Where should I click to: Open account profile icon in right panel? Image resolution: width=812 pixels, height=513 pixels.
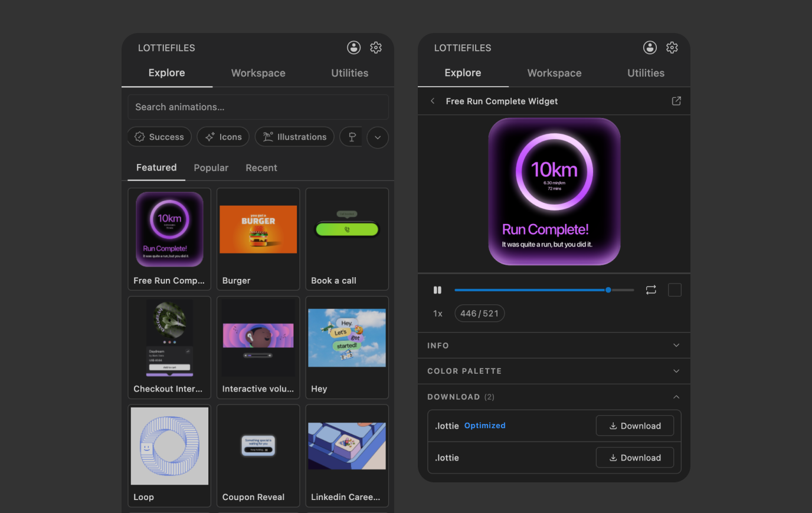click(650, 48)
